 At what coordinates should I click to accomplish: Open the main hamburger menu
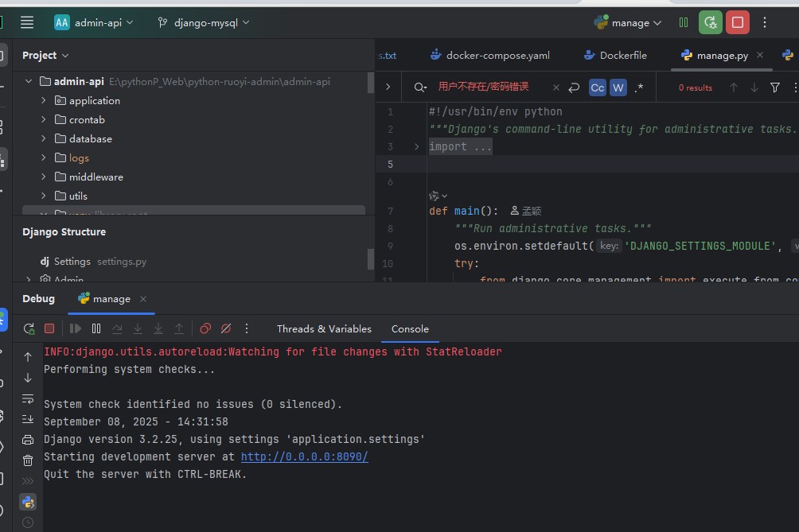(x=27, y=22)
